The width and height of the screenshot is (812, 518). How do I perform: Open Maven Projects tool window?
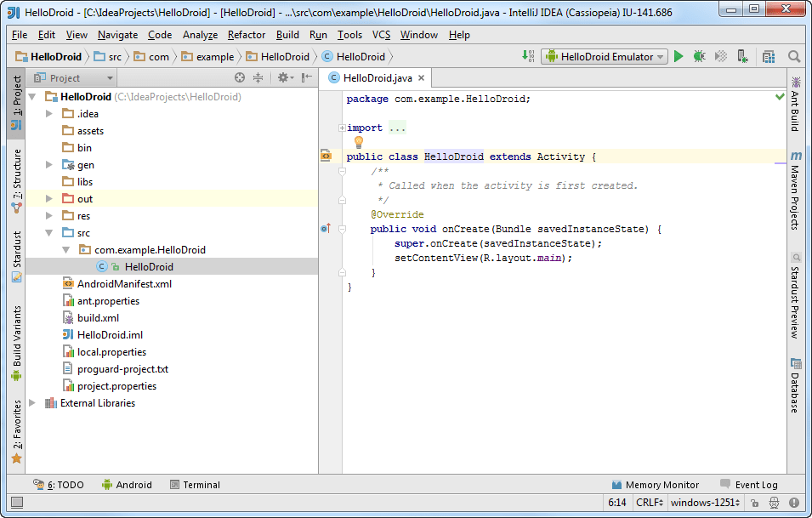(x=795, y=191)
